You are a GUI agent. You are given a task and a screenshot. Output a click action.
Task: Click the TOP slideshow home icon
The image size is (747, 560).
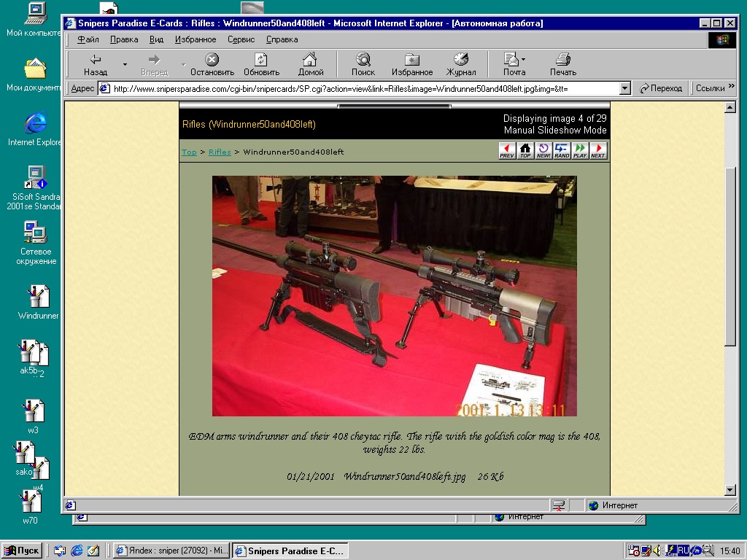click(x=525, y=150)
